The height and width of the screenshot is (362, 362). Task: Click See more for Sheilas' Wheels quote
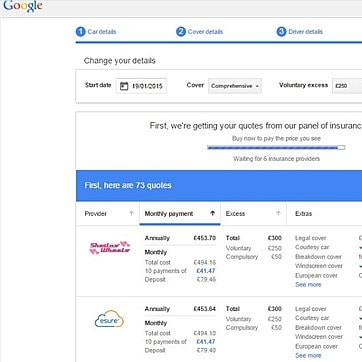pyautogui.click(x=308, y=285)
